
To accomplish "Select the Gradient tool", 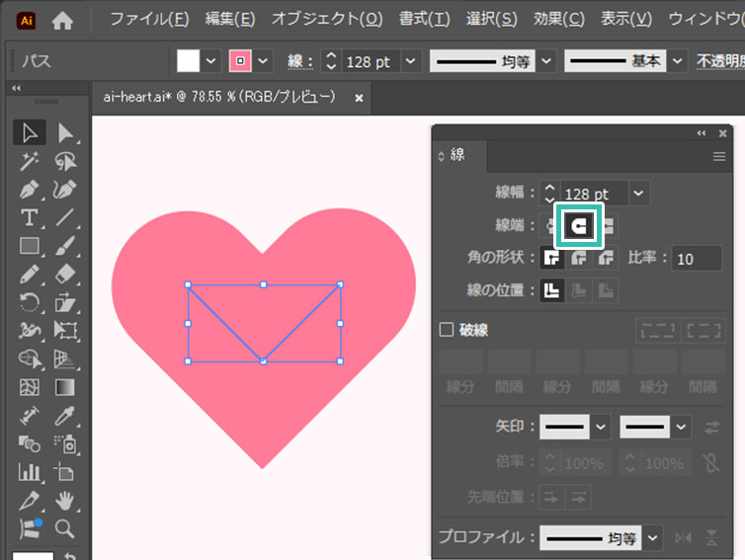I will click(x=65, y=387).
